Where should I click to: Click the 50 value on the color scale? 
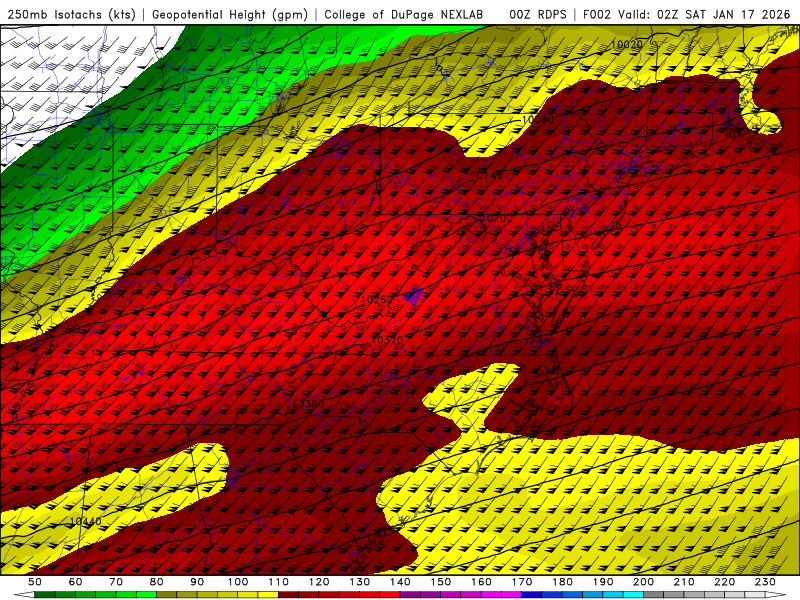[x=35, y=582]
